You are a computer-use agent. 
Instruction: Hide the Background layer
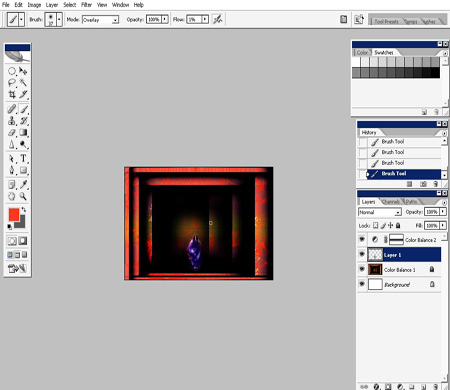point(362,284)
